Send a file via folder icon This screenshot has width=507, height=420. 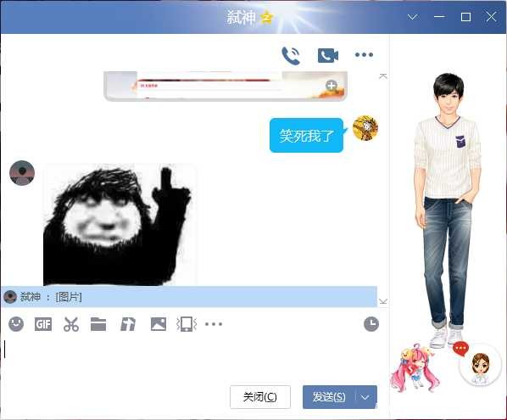pyautogui.click(x=98, y=324)
